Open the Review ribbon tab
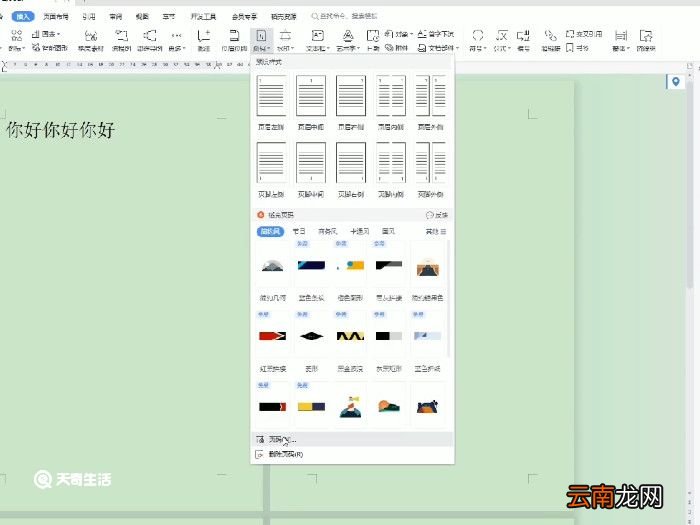This screenshot has width=700, height=525. (x=116, y=17)
